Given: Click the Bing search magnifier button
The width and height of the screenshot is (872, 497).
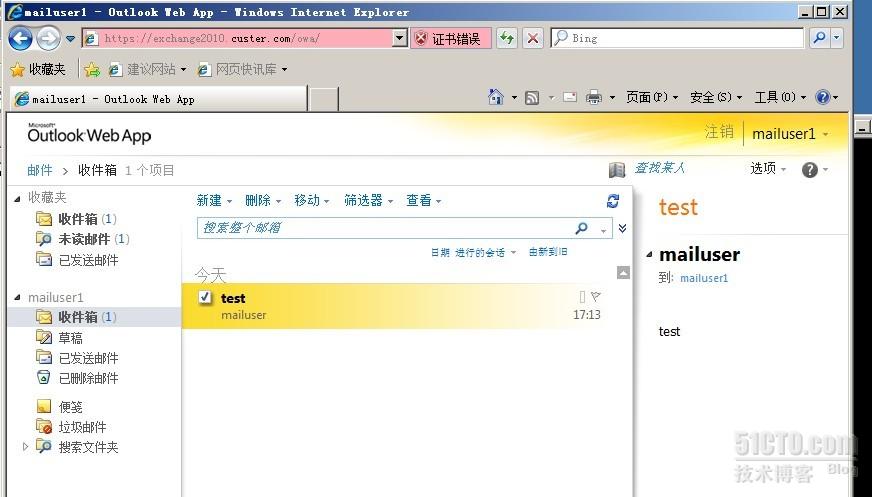Looking at the screenshot, I should pos(819,38).
